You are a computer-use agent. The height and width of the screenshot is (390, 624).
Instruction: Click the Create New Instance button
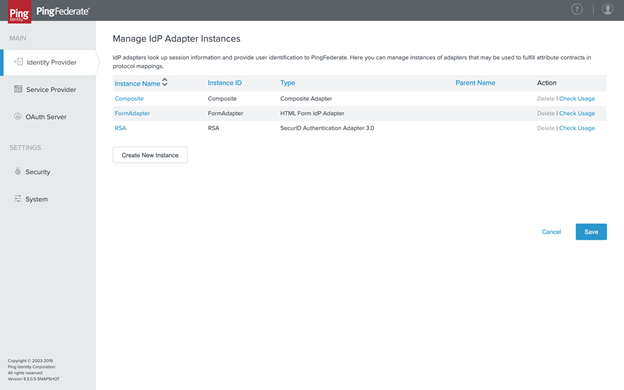tap(150, 155)
